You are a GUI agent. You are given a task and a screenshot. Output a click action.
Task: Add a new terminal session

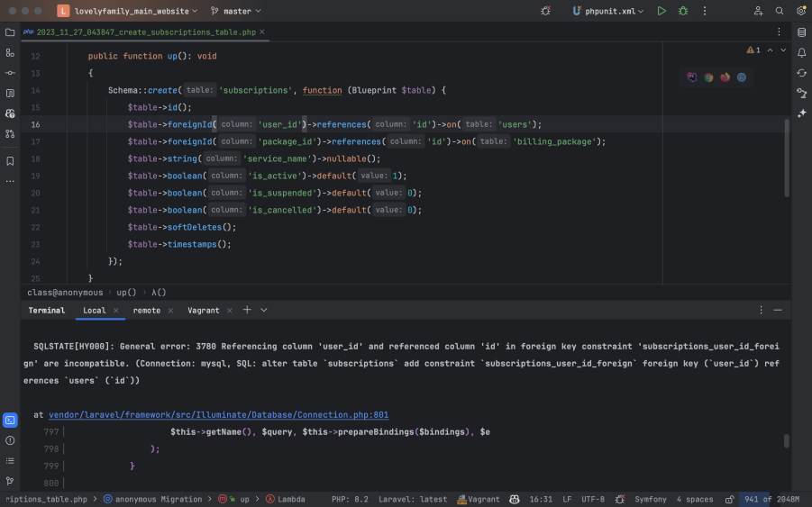pyautogui.click(x=247, y=310)
